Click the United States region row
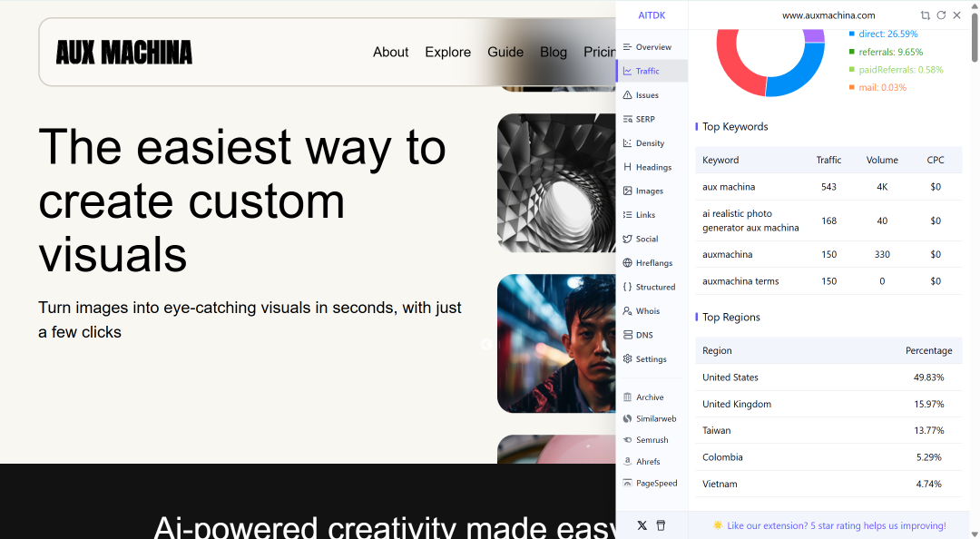Image resolution: width=980 pixels, height=539 pixels. pos(828,377)
